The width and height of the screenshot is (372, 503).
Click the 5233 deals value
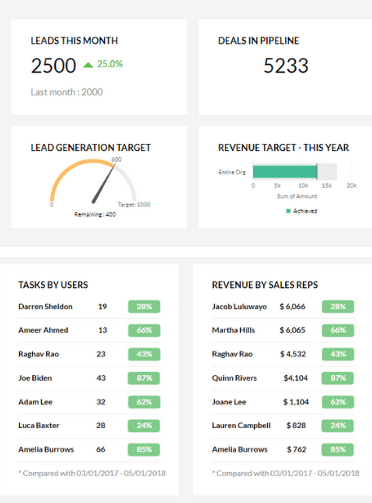pyautogui.click(x=286, y=65)
